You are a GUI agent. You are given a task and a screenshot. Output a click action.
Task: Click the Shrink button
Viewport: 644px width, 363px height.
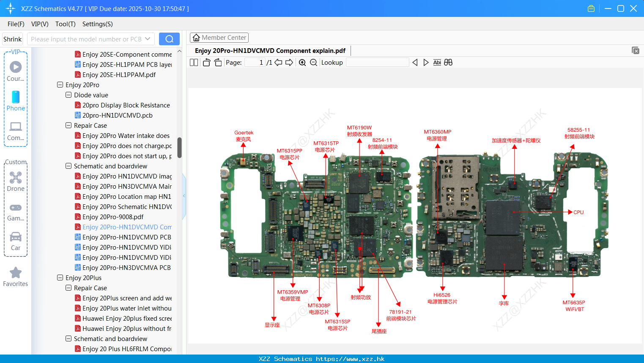point(13,39)
